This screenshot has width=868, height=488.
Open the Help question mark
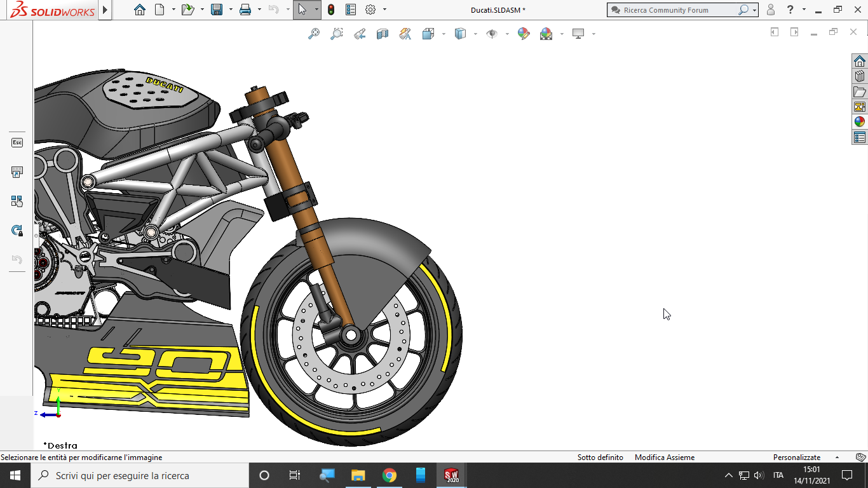point(790,10)
